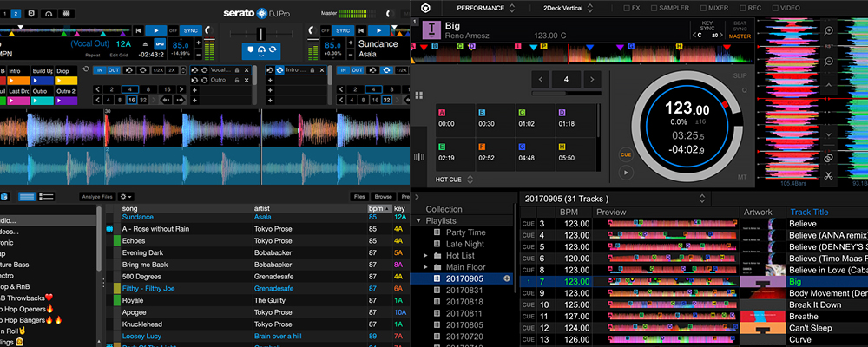This screenshot has height=347, width=868.
Task: Click the Serato crossfader handle
Action: [262, 33]
